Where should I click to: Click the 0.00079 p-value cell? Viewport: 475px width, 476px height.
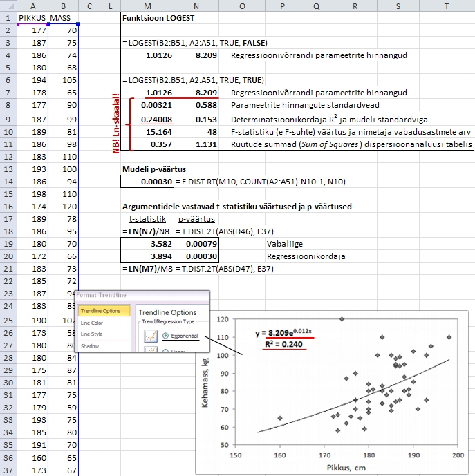[196, 244]
